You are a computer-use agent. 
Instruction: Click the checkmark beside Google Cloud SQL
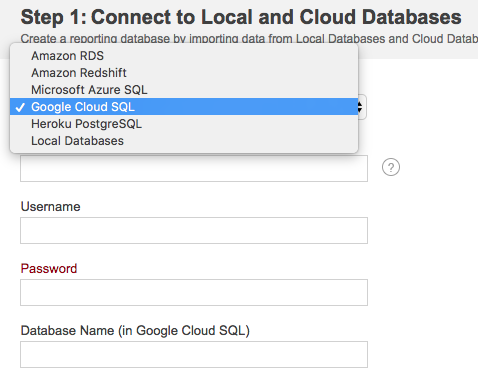point(20,107)
